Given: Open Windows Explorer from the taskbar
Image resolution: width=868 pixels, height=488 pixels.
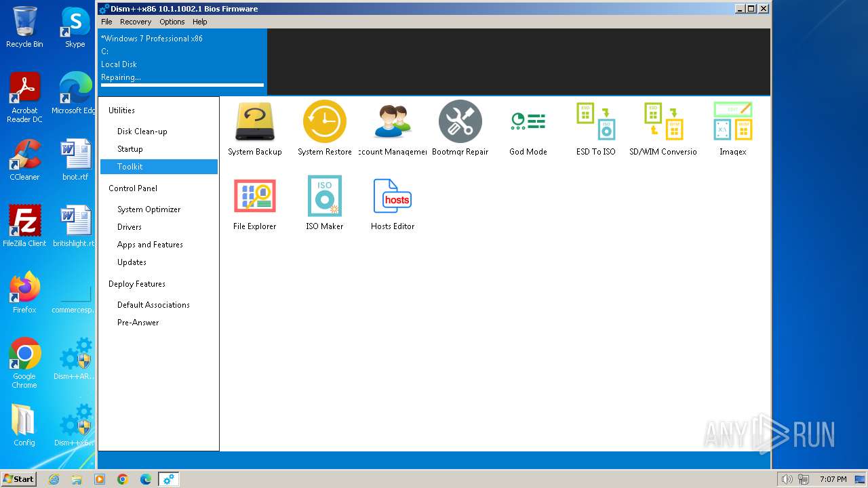Looking at the screenshot, I should 77,479.
